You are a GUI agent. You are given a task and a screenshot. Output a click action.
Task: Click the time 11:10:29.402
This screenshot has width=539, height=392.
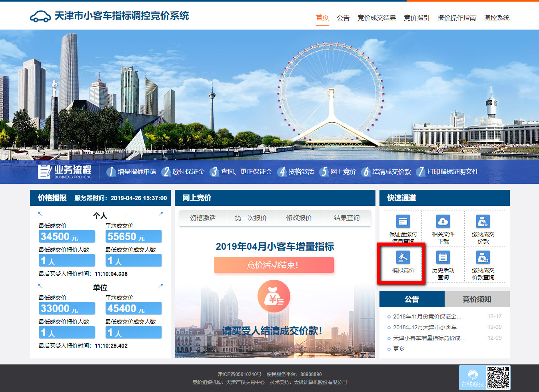click(x=111, y=346)
